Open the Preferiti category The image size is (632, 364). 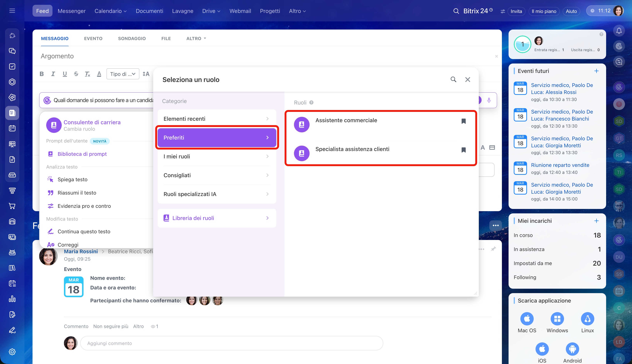217,138
